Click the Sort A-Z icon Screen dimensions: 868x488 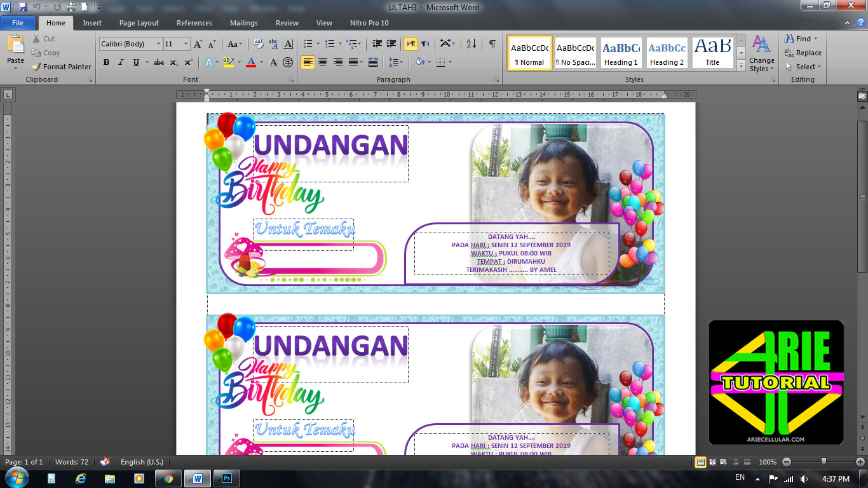471,44
